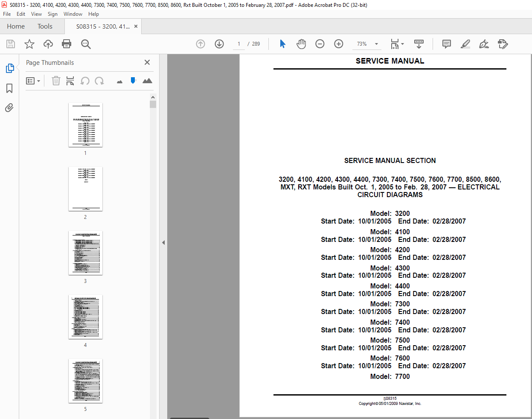The height and width of the screenshot is (419, 532).
Task: Click the 'SERVICE MANUAL' heading text
Action: [x=390, y=61]
